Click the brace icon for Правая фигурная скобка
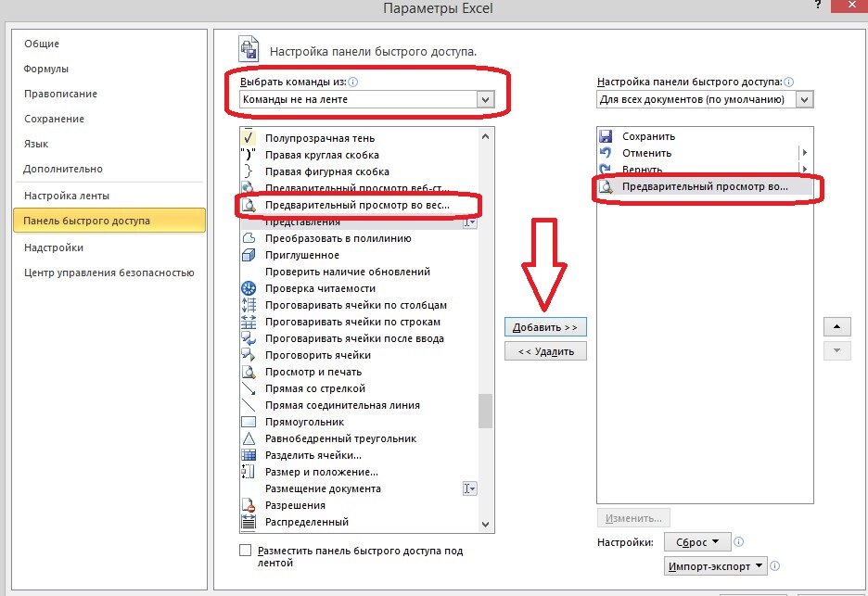868x596 pixels. click(249, 171)
